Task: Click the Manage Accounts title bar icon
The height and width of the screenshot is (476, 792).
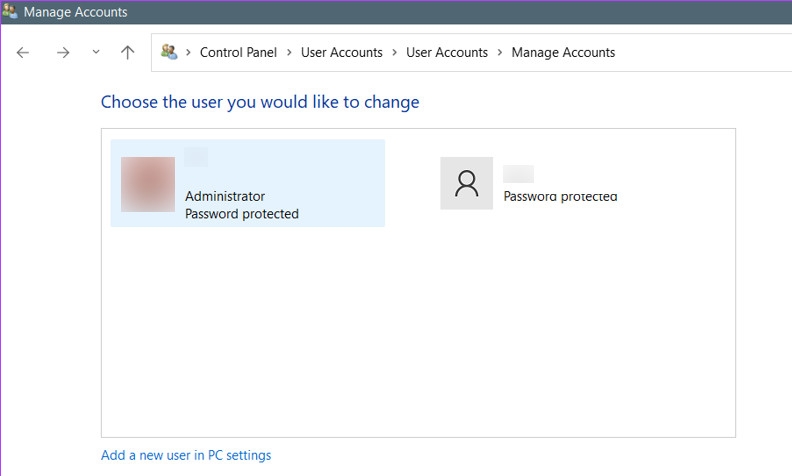Action: [x=11, y=13]
